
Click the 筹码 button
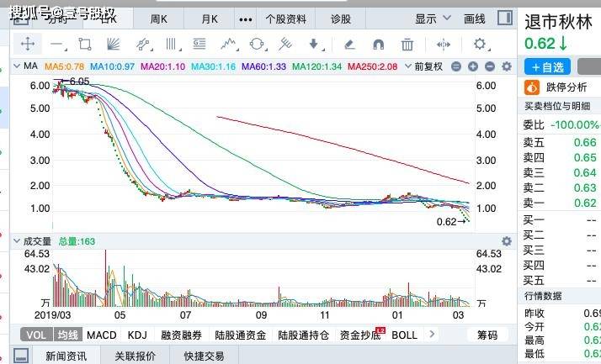coord(487,335)
